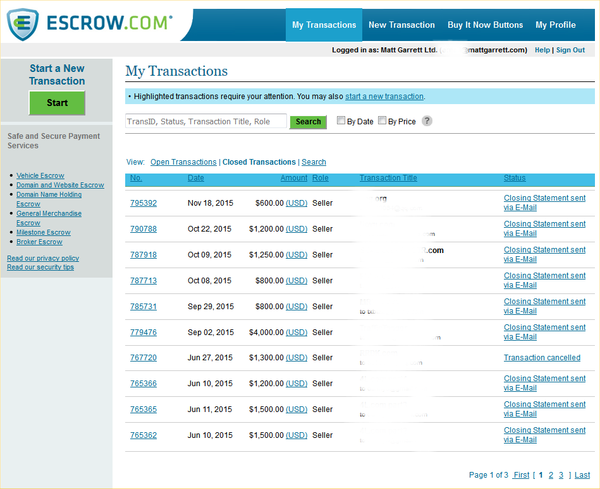
Task: Click the '$1,250.00' amount cell
Action: click(266, 255)
